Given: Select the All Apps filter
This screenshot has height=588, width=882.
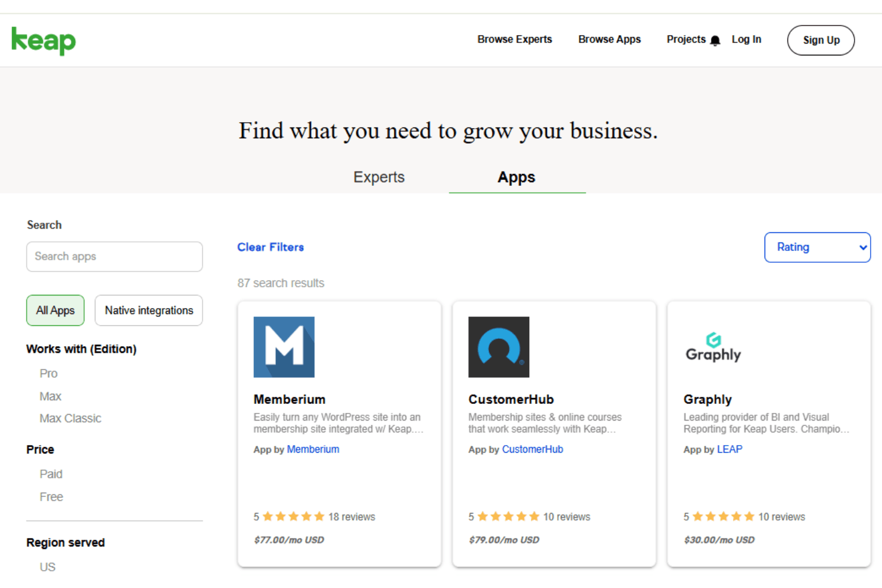Looking at the screenshot, I should click(55, 310).
